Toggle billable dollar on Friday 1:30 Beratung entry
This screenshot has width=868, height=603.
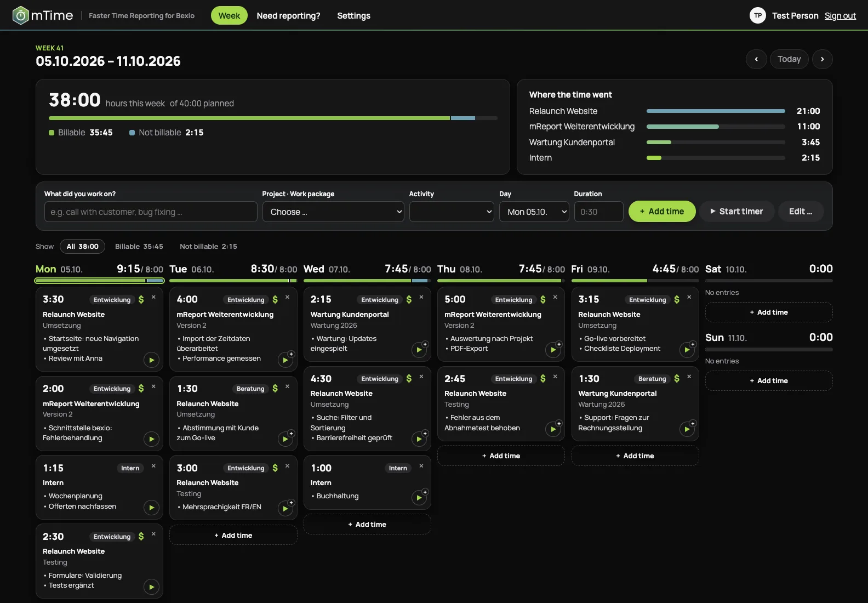click(677, 379)
